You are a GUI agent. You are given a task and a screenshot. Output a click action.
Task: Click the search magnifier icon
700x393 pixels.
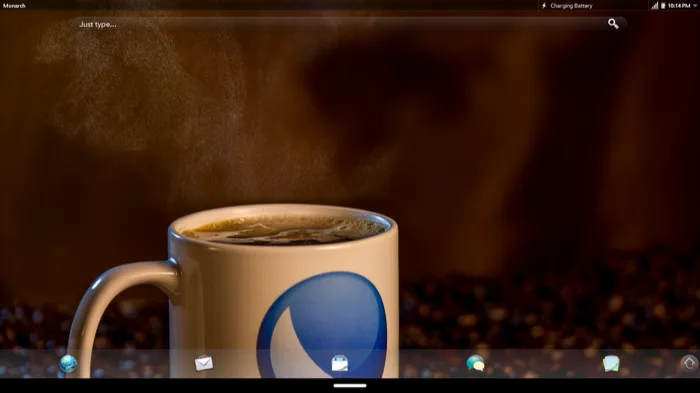(x=613, y=24)
